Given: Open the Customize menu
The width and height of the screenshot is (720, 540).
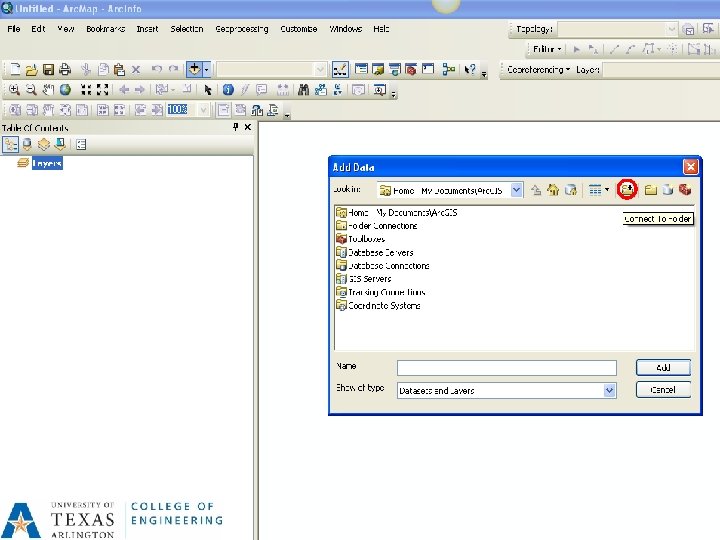Looking at the screenshot, I should 298,28.
